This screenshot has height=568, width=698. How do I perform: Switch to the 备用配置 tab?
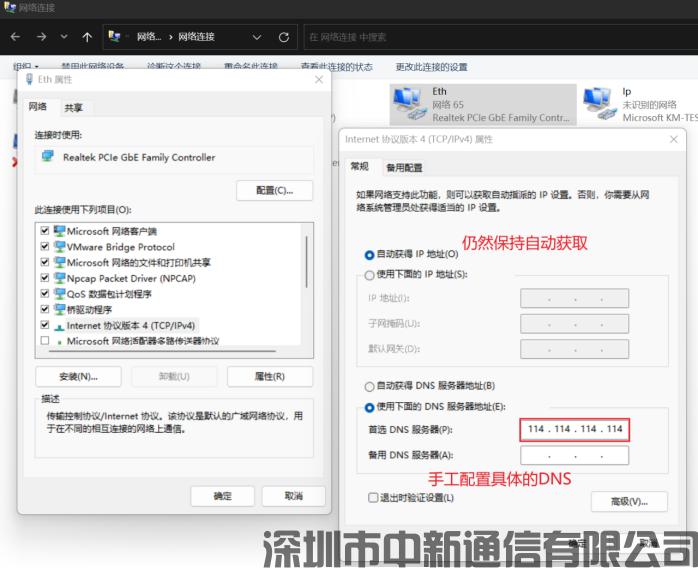(404, 168)
